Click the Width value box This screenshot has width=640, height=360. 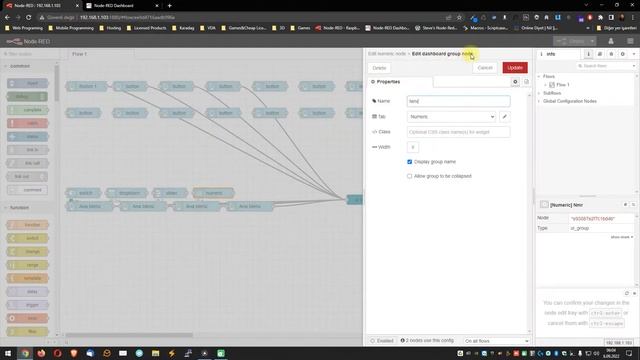pos(413,147)
